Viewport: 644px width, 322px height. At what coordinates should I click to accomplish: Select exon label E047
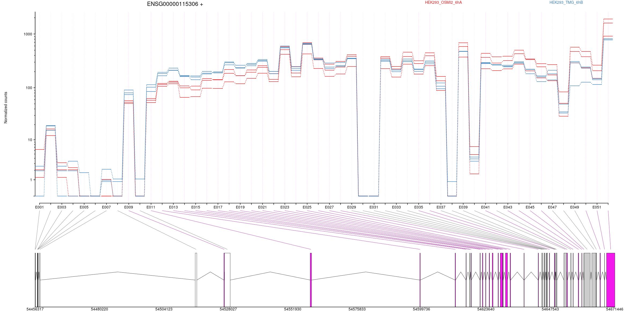(552, 207)
